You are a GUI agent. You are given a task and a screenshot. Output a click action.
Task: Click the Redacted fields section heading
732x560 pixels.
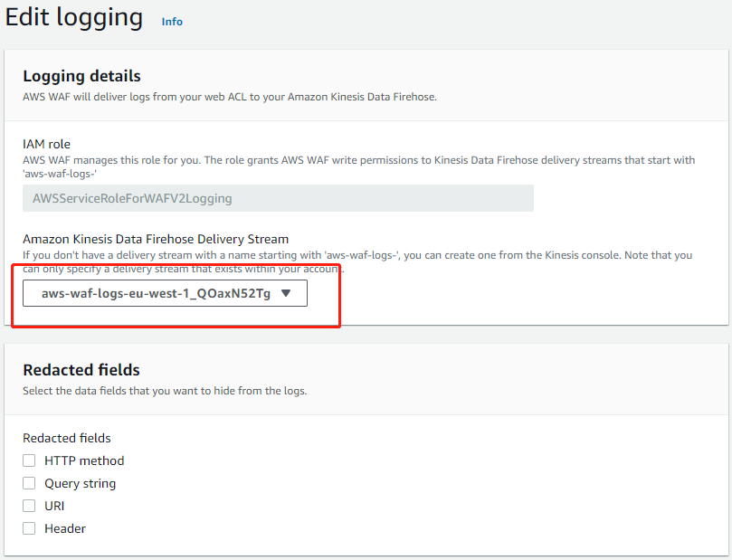tap(81, 370)
